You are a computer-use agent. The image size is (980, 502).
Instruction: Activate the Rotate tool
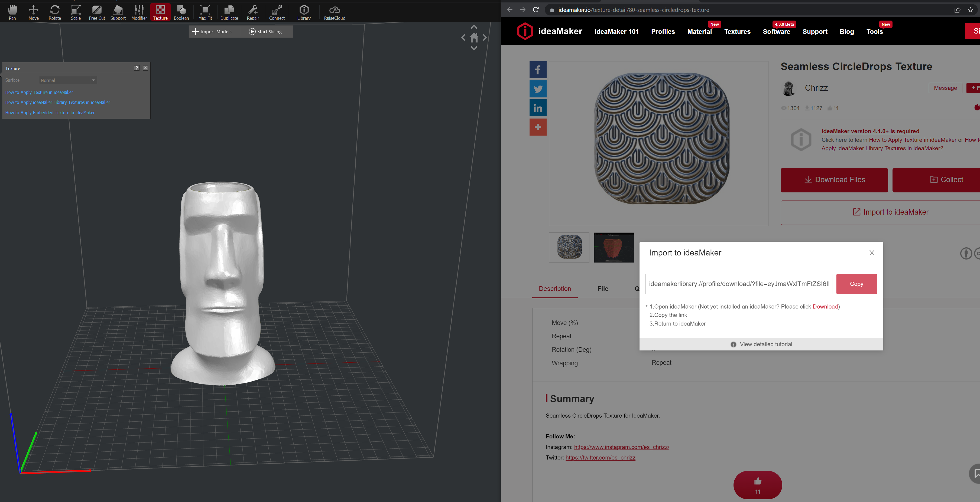coord(55,12)
